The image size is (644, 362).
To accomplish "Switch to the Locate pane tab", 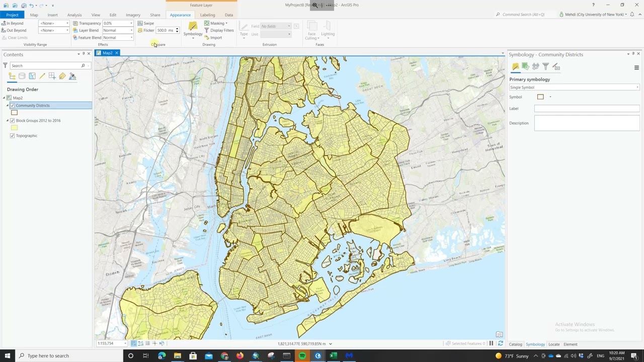I will click(x=554, y=344).
